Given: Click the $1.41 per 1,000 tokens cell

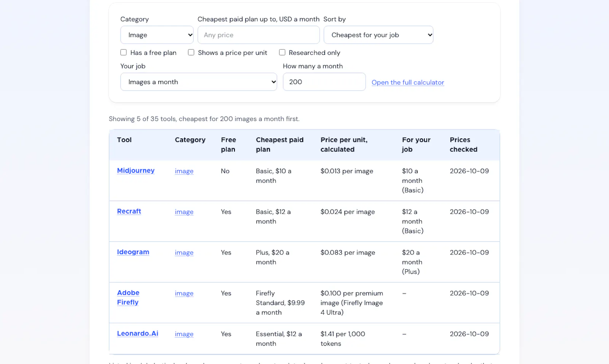Looking at the screenshot, I should tap(343, 339).
